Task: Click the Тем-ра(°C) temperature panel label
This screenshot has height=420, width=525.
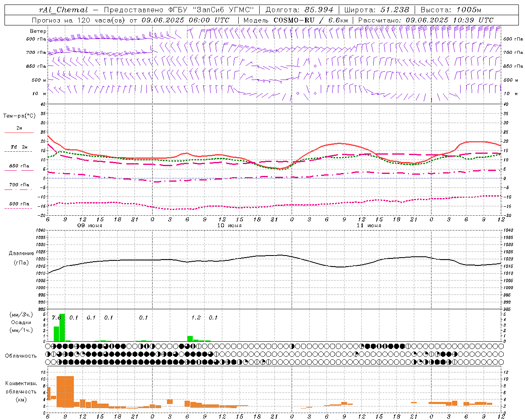Action: [19, 116]
